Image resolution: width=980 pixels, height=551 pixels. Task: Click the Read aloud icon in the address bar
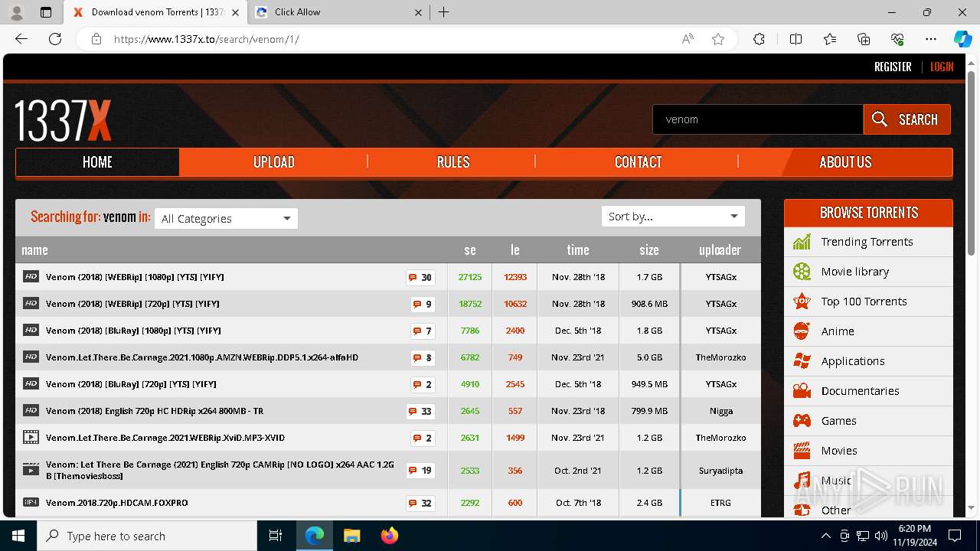click(688, 39)
